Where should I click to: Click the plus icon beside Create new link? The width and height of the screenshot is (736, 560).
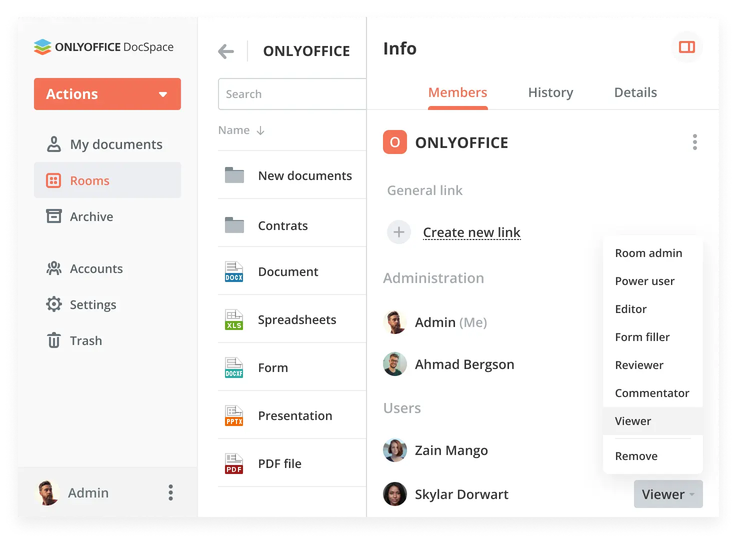(398, 232)
